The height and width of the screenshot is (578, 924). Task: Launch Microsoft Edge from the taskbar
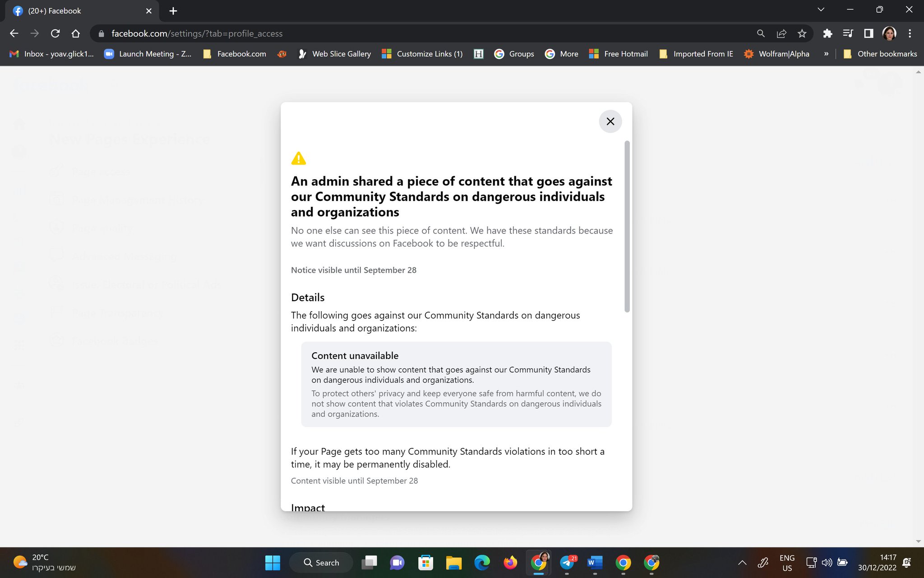point(482,563)
